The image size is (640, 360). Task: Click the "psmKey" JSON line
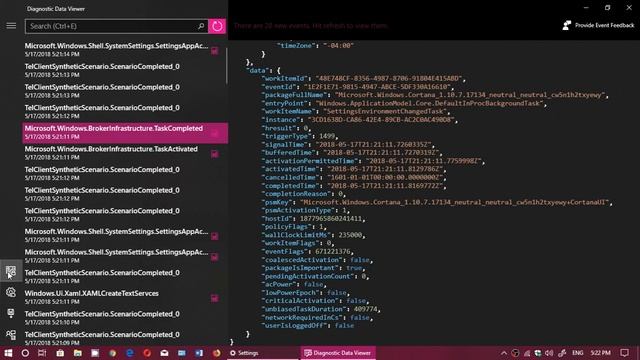437,202
